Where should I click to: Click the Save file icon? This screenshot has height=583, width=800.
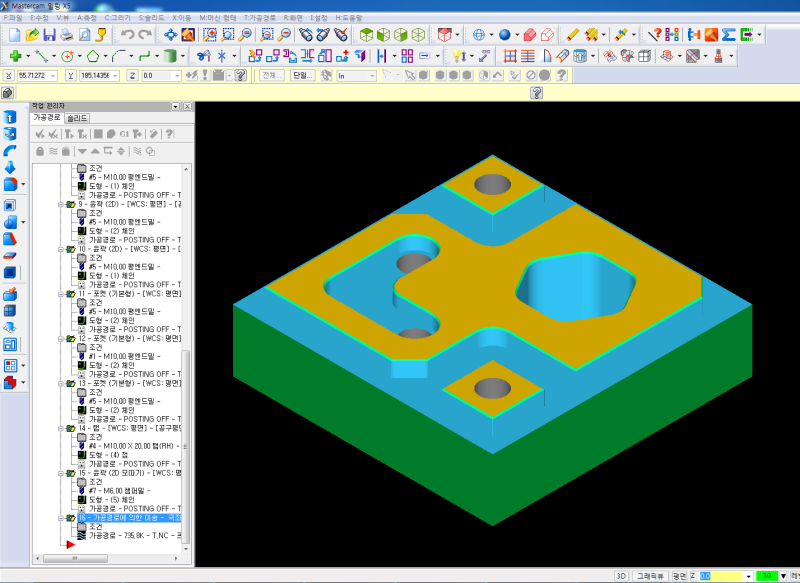point(49,34)
